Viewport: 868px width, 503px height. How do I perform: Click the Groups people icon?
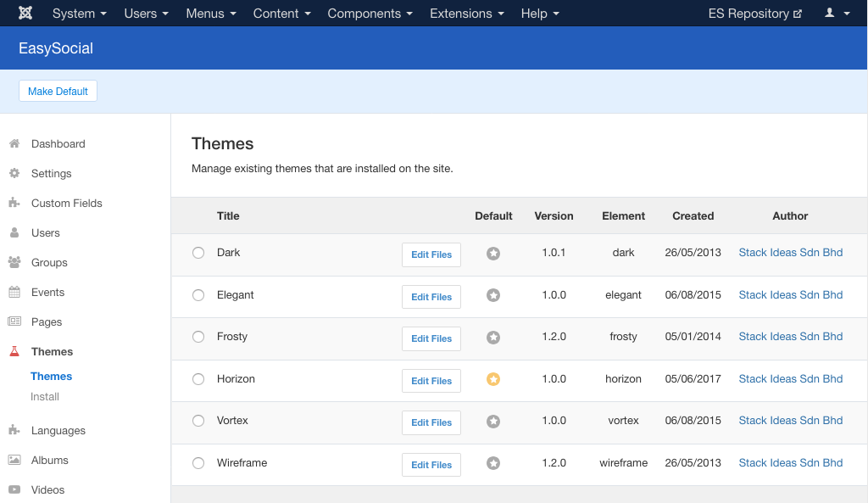pos(15,262)
